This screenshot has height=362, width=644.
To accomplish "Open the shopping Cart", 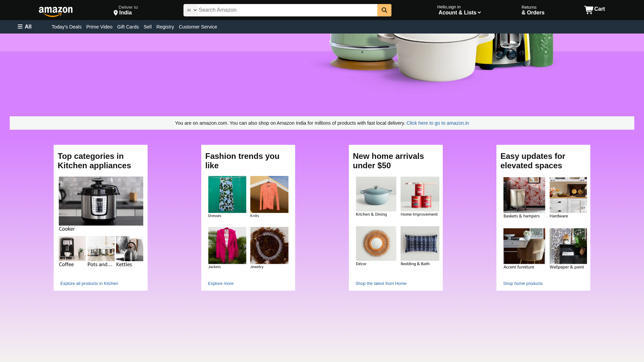I will (x=594, y=10).
